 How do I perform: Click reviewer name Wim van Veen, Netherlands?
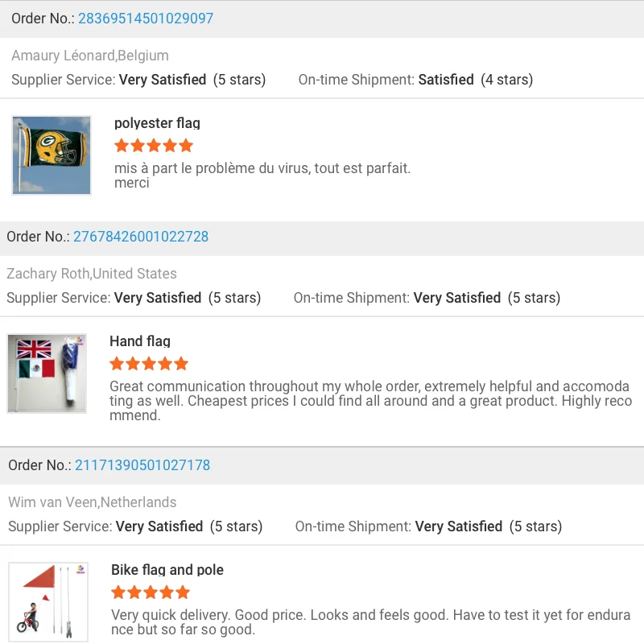click(x=93, y=502)
